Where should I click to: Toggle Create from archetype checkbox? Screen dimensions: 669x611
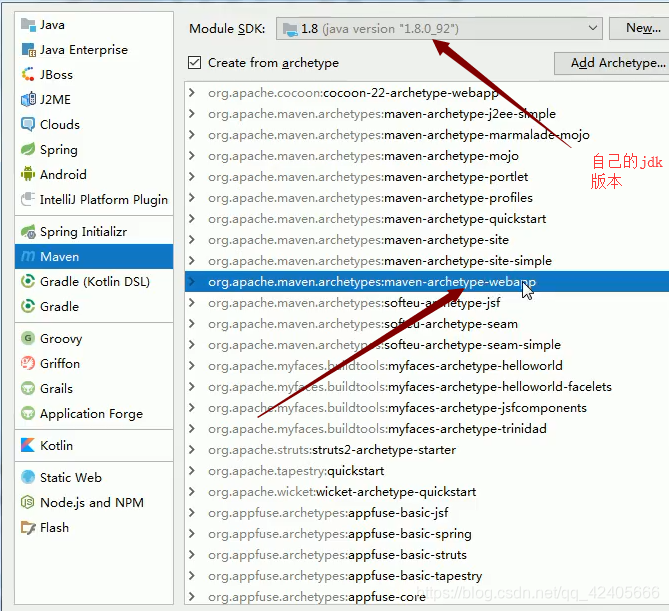click(x=195, y=63)
